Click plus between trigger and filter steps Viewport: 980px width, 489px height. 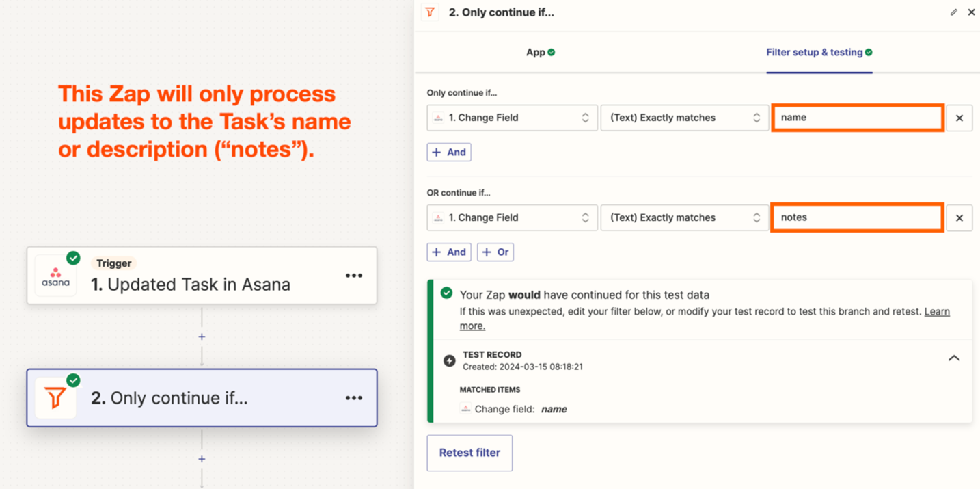point(202,336)
